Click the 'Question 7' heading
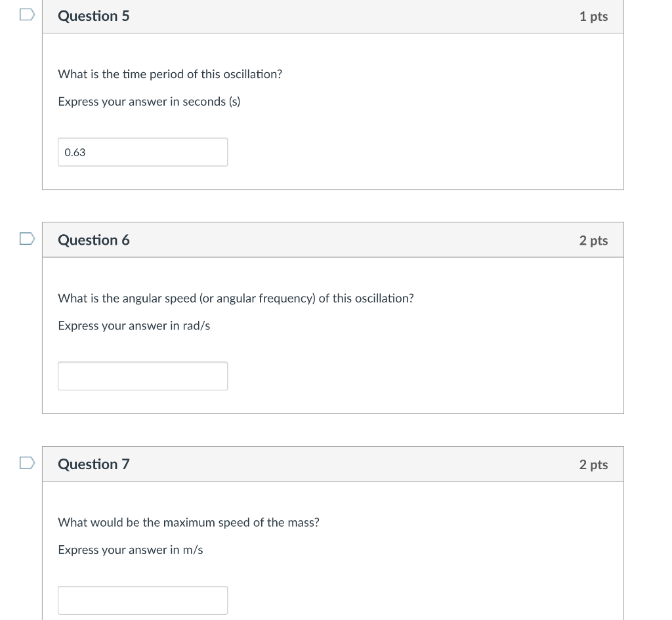672x620 pixels. [x=94, y=465]
